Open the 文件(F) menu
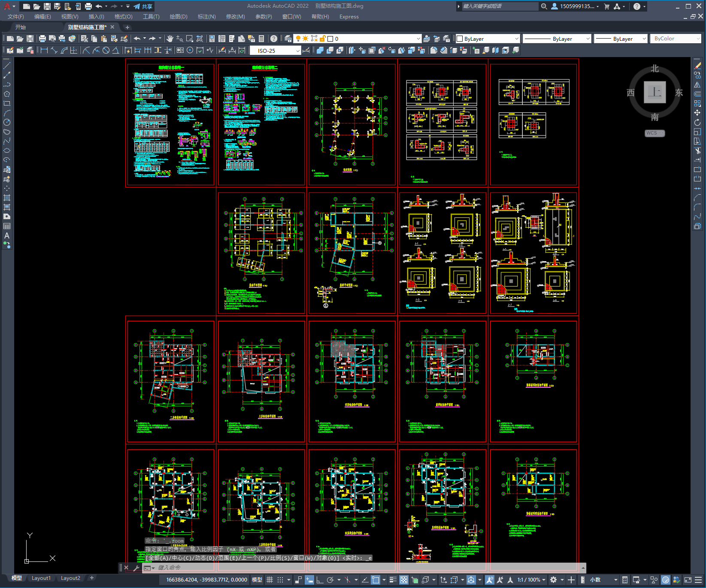Screen dimensions: 706x588 point(16,17)
